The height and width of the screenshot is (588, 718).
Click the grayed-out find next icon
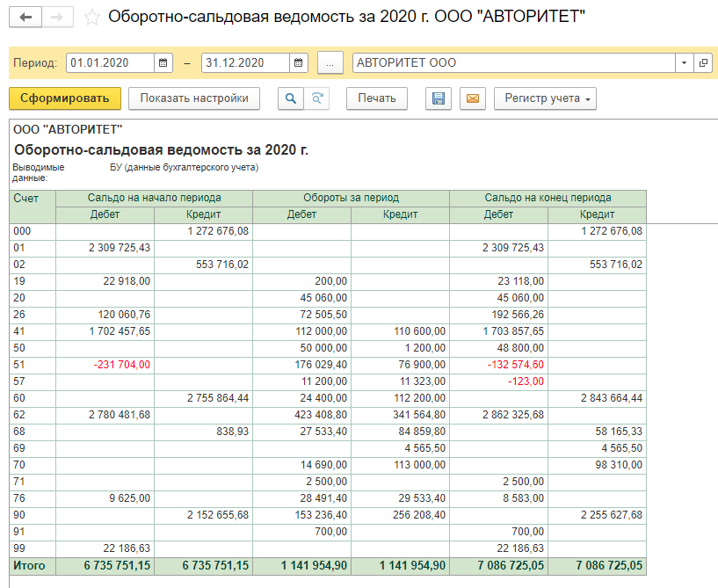317,98
